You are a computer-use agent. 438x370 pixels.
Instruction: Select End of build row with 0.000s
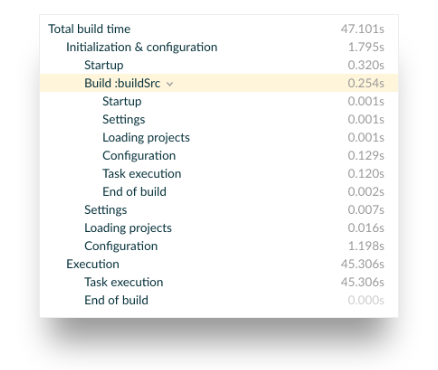click(219, 300)
